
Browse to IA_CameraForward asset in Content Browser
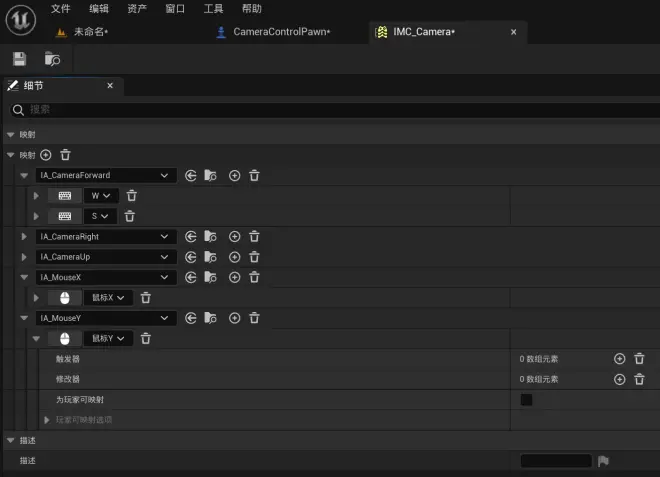tap(210, 176)
